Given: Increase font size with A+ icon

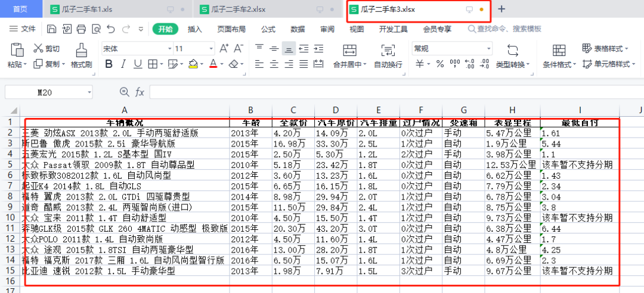Looking at the screenshot, I should tap(224, 48).
